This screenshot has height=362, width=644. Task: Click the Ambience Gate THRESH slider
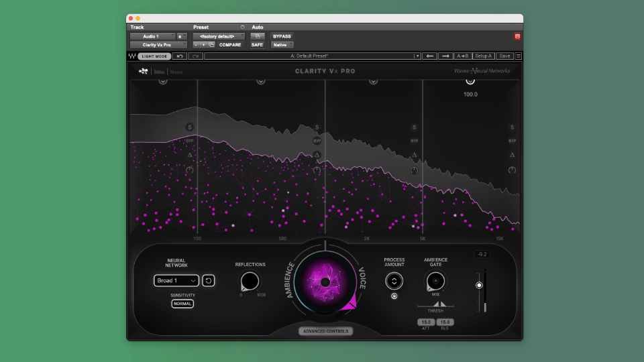tap(436, 305)
